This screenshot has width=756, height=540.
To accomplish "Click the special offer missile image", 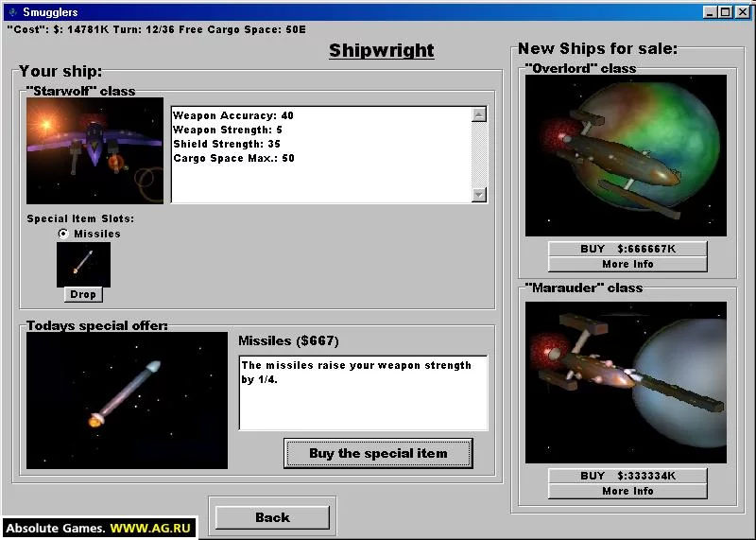I will [x=127, y=400].
